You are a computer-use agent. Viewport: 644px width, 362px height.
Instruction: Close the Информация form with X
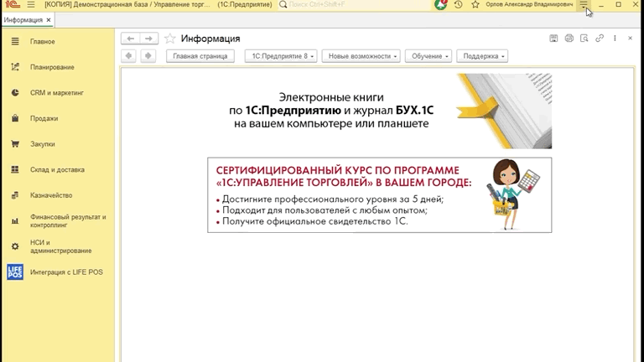pyautogui.click(x=630, y=39)
